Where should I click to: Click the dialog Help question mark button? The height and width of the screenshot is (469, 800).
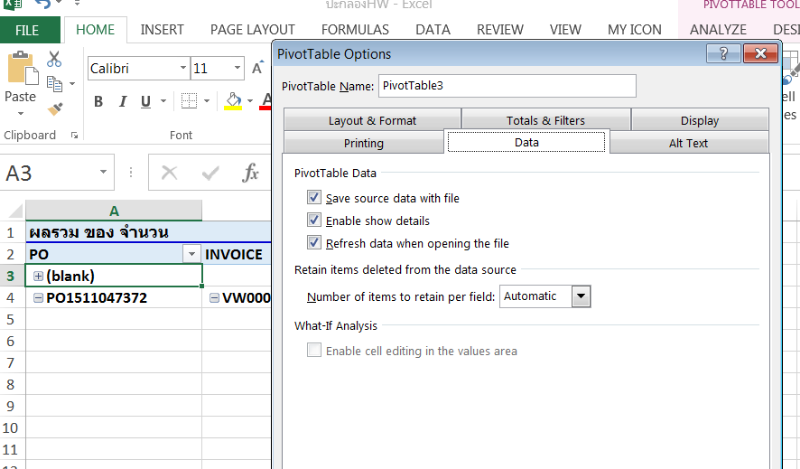tap(724, 54)
